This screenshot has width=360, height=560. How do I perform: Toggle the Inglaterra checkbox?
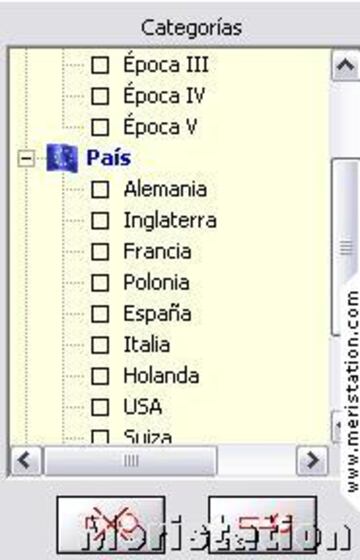coord(100,220)
